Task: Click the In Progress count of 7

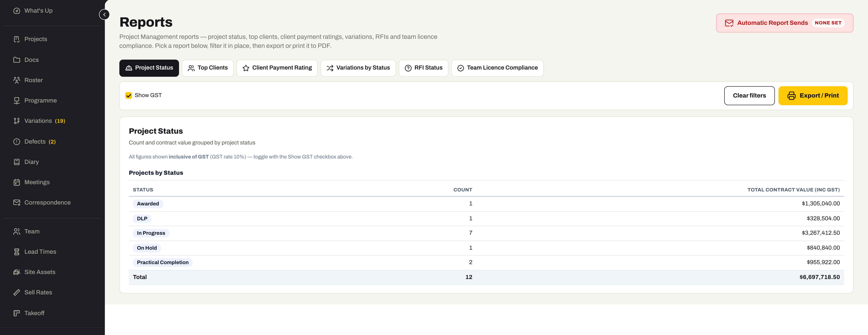Action: click(x=471, y=233)
